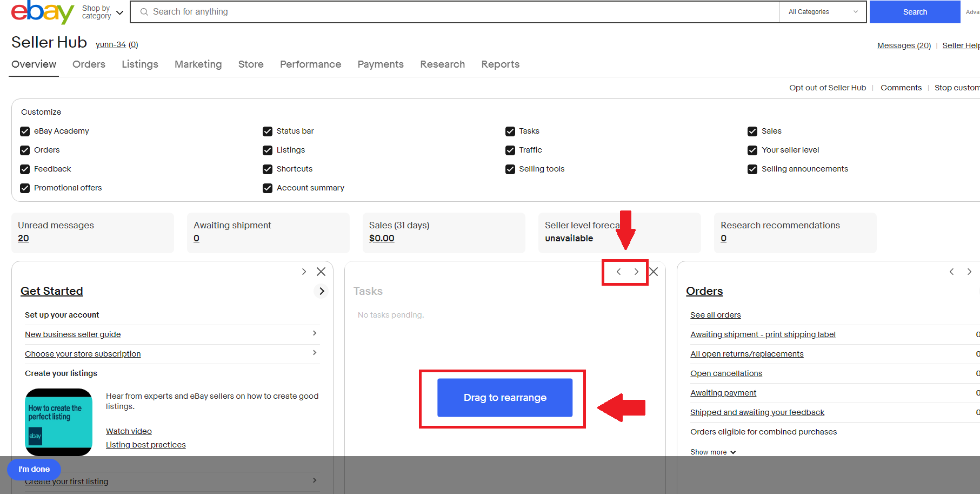The image size is (980, 494).
Task: Uncheck eBay Academy checkbox
Action: point(25,131)
